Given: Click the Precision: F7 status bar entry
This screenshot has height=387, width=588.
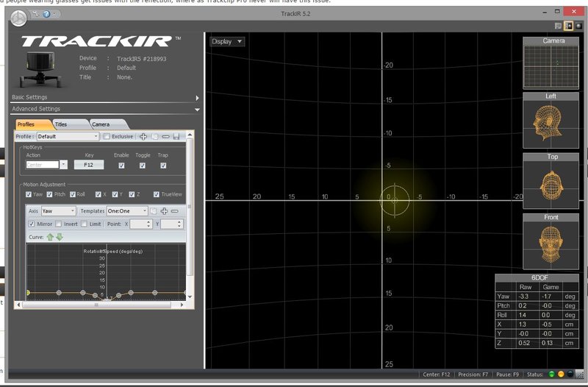Looking at the screenshot, I should [x=473, y=374].
